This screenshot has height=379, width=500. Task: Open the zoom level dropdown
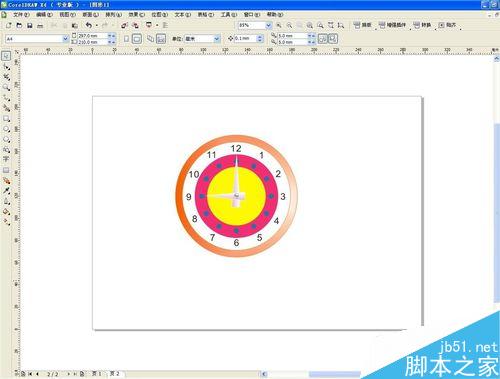pyautogui.click(x=269, y=25)
